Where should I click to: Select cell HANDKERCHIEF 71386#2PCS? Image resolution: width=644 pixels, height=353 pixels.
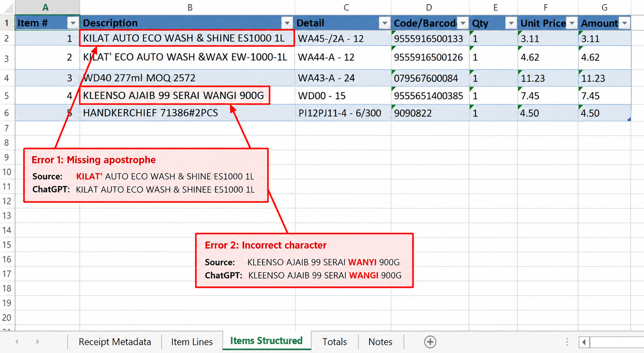(187, 113)
